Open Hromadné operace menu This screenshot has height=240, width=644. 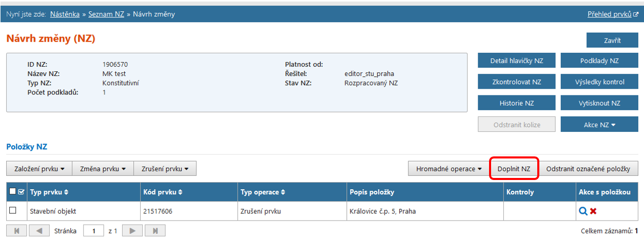[449, 168]
